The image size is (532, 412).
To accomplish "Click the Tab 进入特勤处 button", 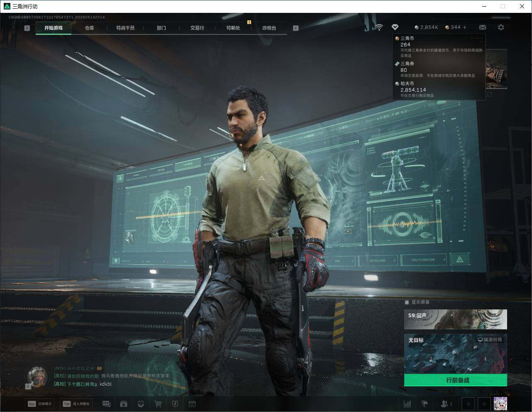I will pyautogui.click(x=76, y=404).
